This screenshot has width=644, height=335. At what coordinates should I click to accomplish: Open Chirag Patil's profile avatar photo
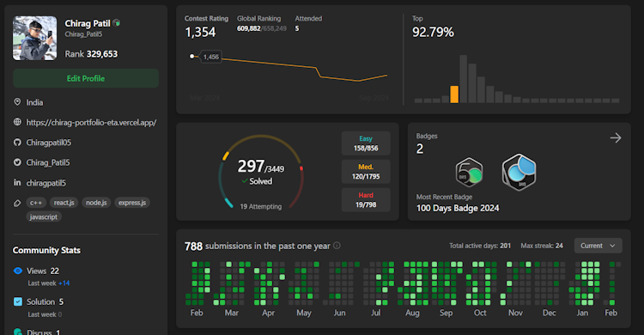click(34, 39)
